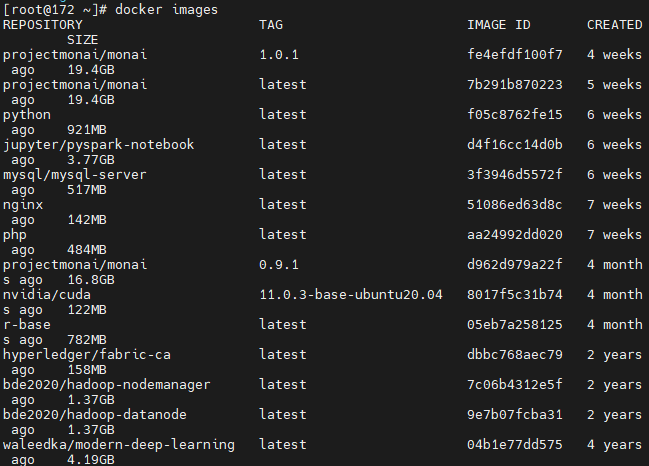
Task: Click image ID 51086ed63d8c for nginx
Action: pos(515,204)
